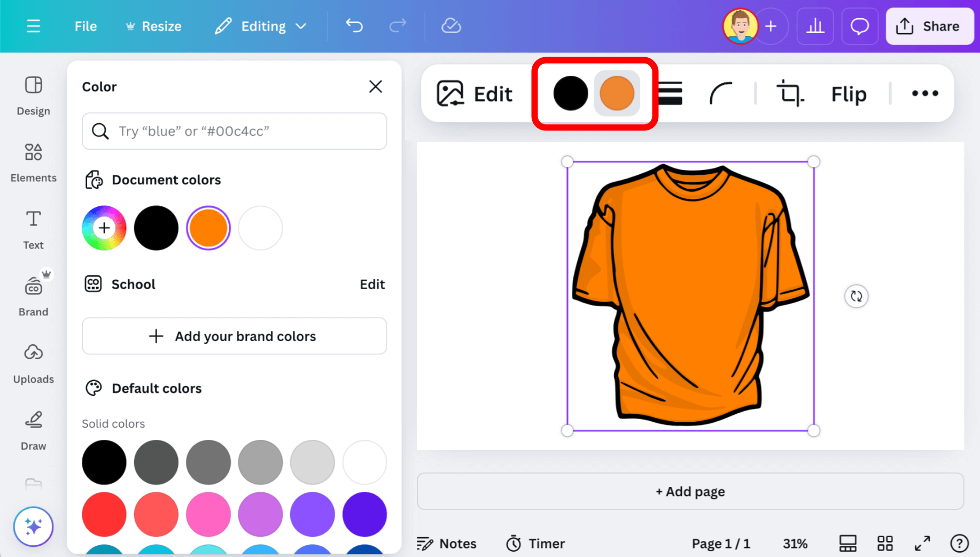Open the comments panel
980x557 pixels.
(x=859, y=26)
